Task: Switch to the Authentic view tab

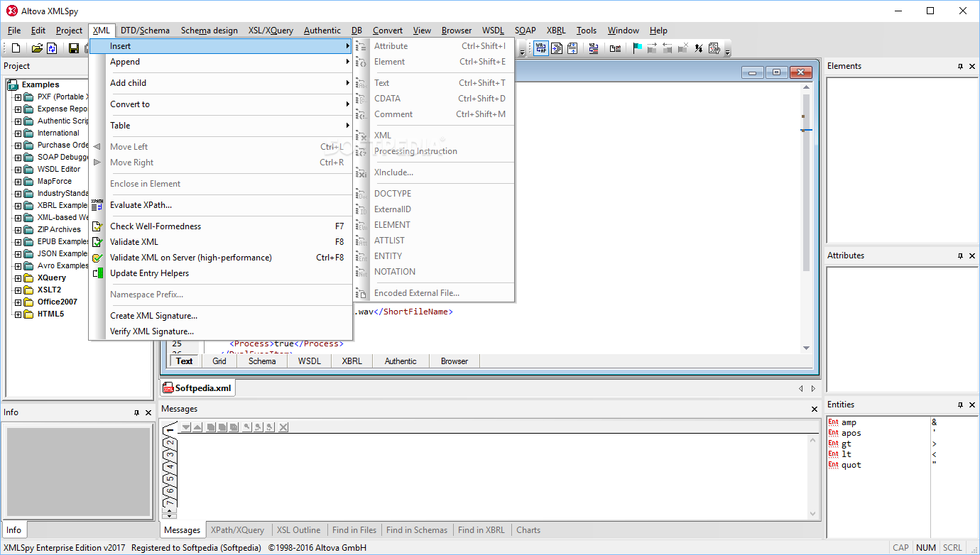Action: point(401,361)
